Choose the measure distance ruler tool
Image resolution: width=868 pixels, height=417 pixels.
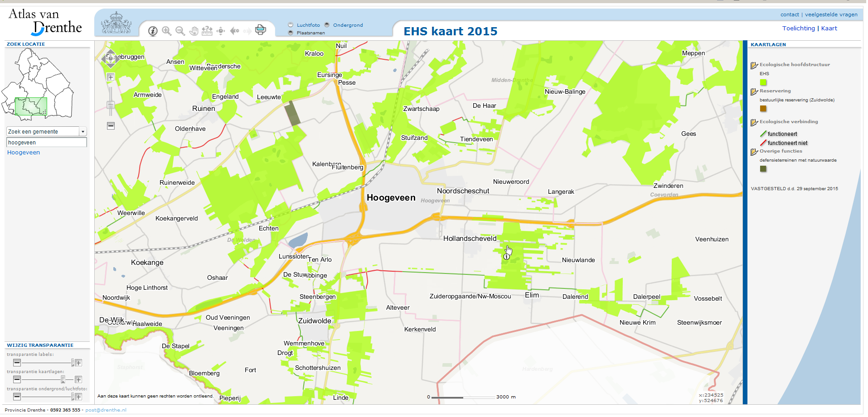click(207, 31)
